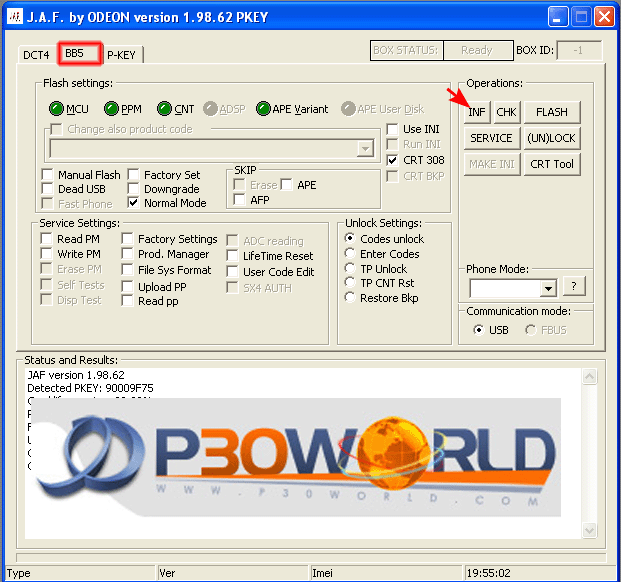
Task: Check the Factory Set checkbox
Action: coord(133,175)
